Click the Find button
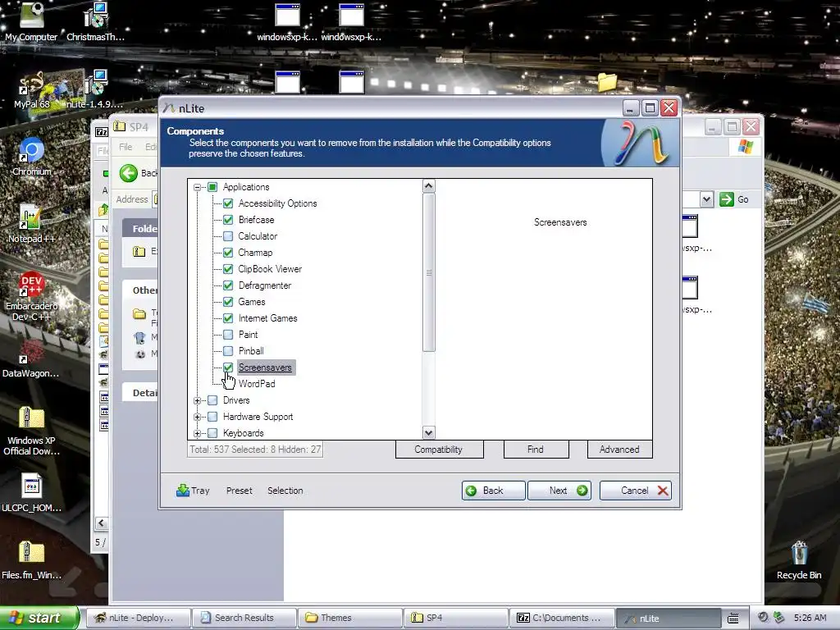This screenshot has width=840, height=630. [x=536, y=450]
